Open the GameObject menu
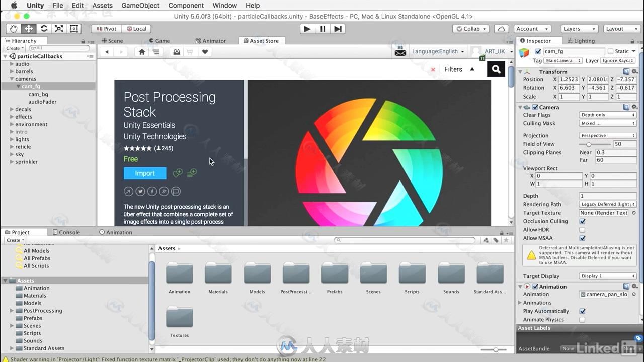 pos(140,5)
